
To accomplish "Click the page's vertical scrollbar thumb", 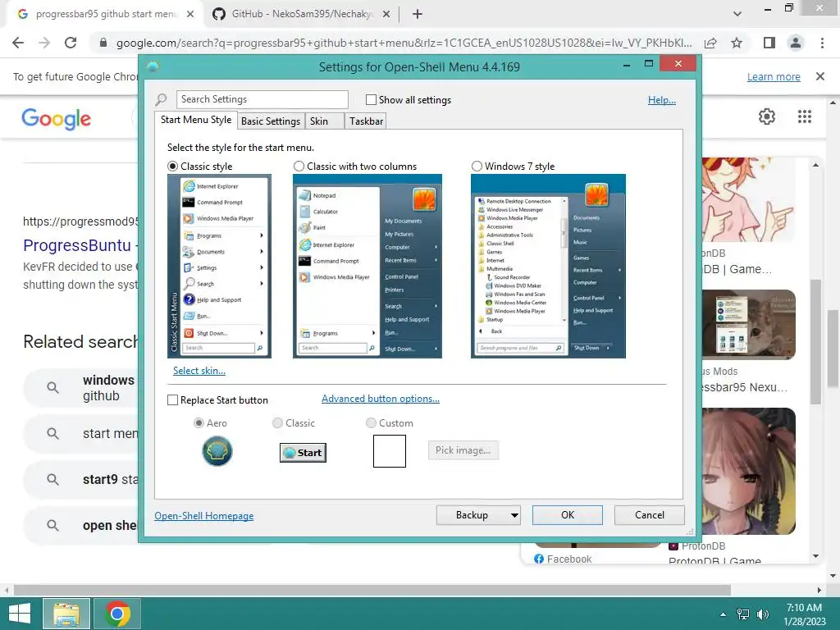I will point(833,347).
